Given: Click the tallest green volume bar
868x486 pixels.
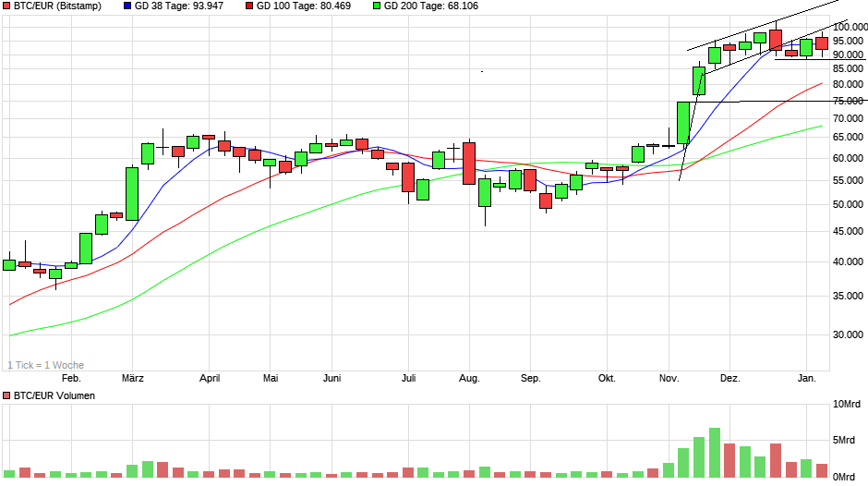Looking at the screenshot, I should 715,452.
